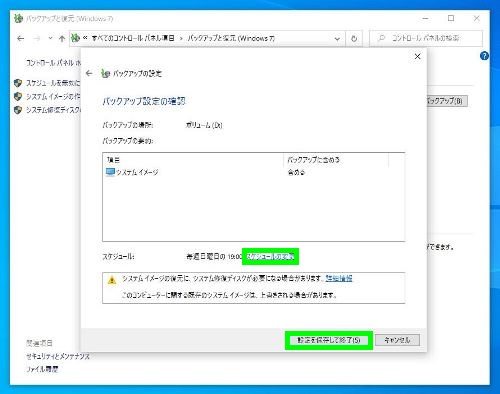Click the "すべてのコントロール パネル項目" breadcrumb

pyautogui.click(x=133, y=38)
